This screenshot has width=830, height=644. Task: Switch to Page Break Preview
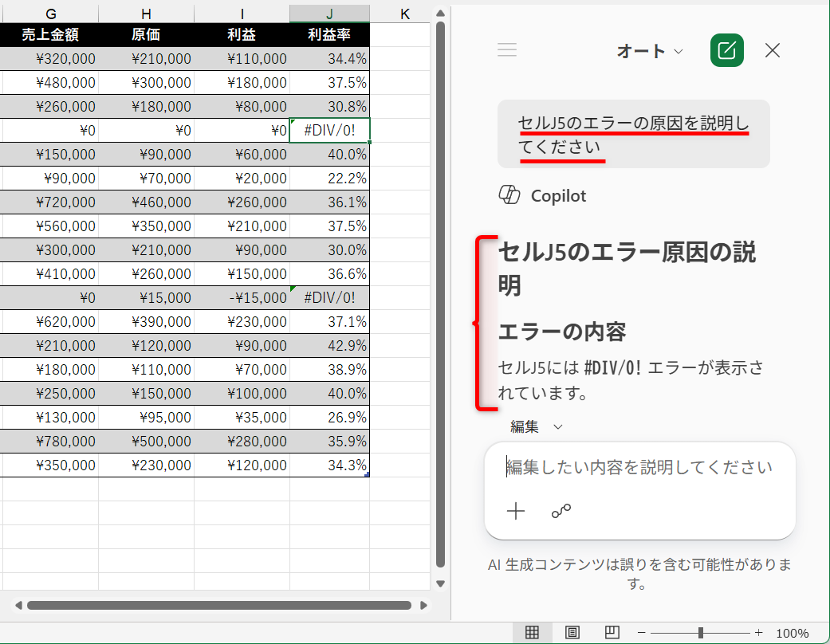point(612,632)
